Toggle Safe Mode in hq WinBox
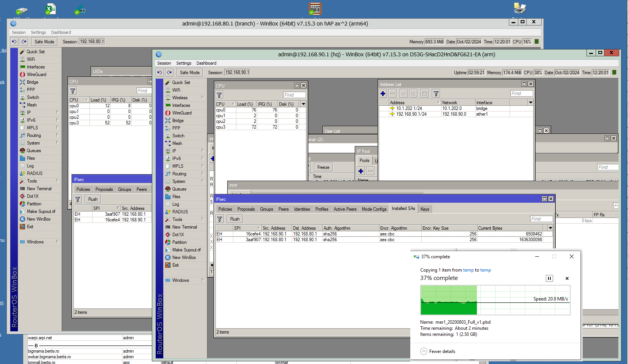The height and width of the screenshot is (364, 628). (x=190, y=72)
